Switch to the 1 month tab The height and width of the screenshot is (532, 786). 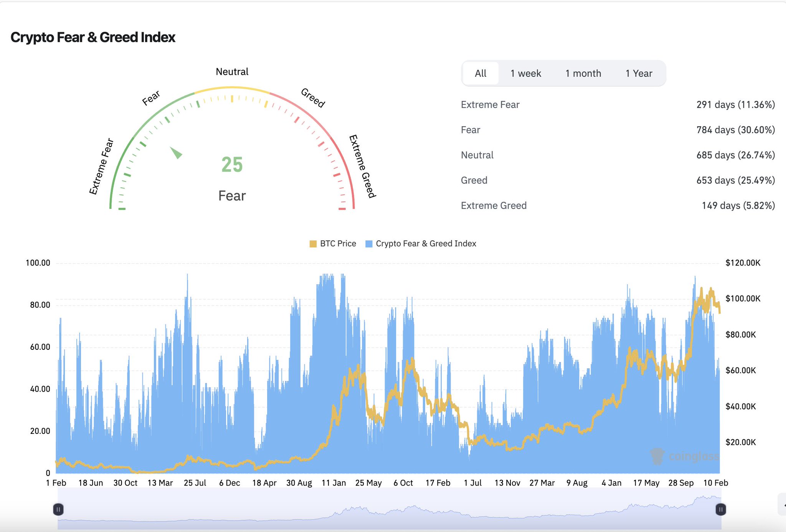583,73
